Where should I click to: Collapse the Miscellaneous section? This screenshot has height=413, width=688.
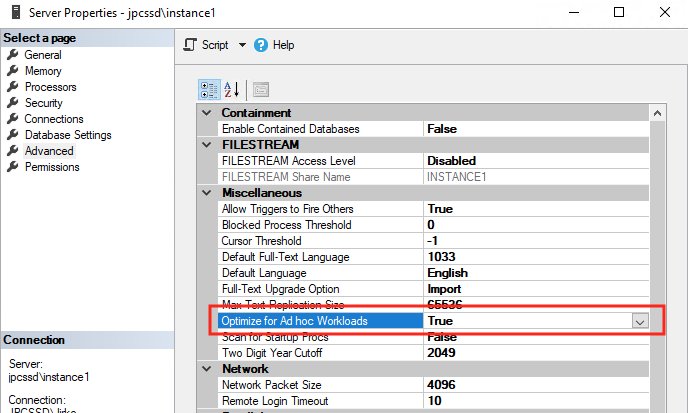coord(207,193)
